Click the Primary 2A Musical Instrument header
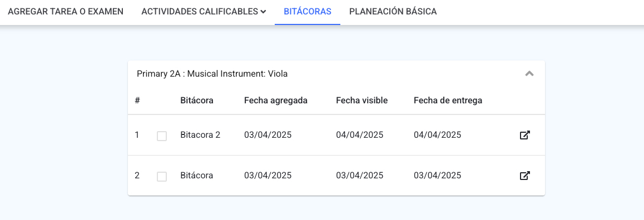 click(212, 74)
